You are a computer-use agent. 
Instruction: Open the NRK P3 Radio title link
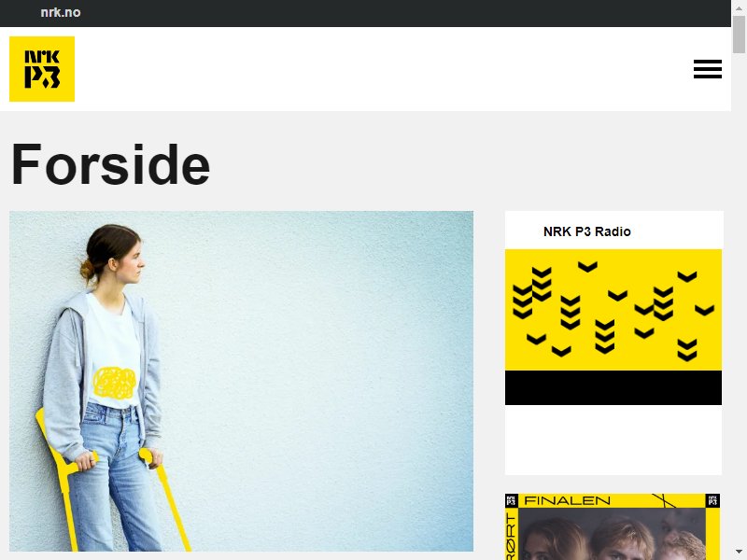tap(587, 231)
